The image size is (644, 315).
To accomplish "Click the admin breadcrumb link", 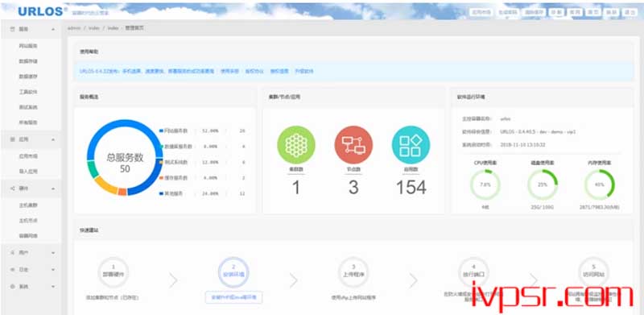I will (x=74, y=28).
